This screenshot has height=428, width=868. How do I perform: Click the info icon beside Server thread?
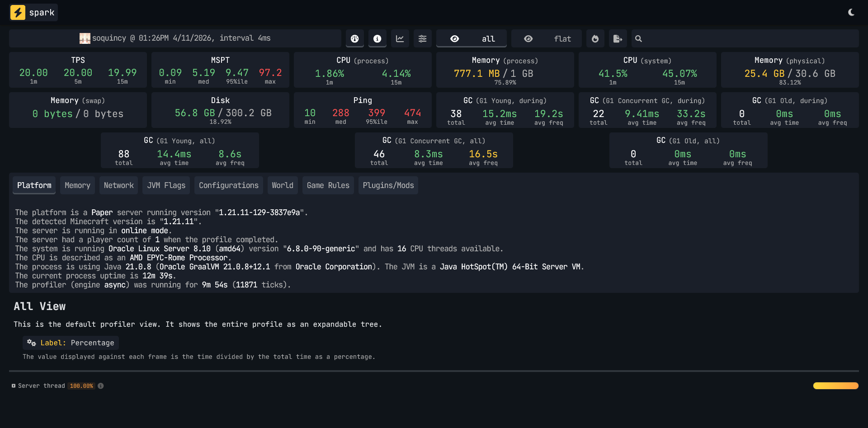coord(100,386)
